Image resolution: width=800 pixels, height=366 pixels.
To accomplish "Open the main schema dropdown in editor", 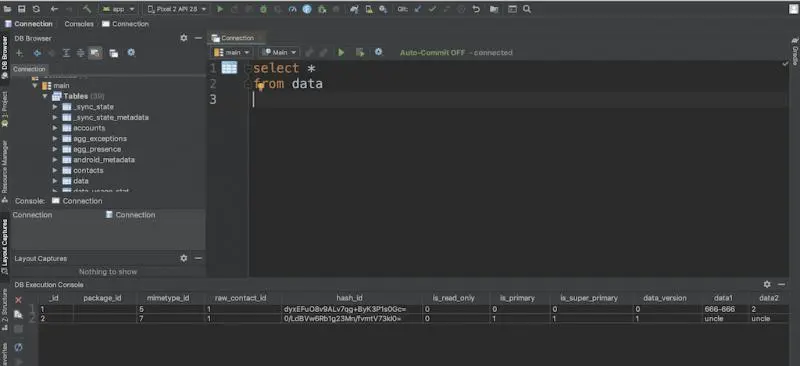I will [232, 53].
